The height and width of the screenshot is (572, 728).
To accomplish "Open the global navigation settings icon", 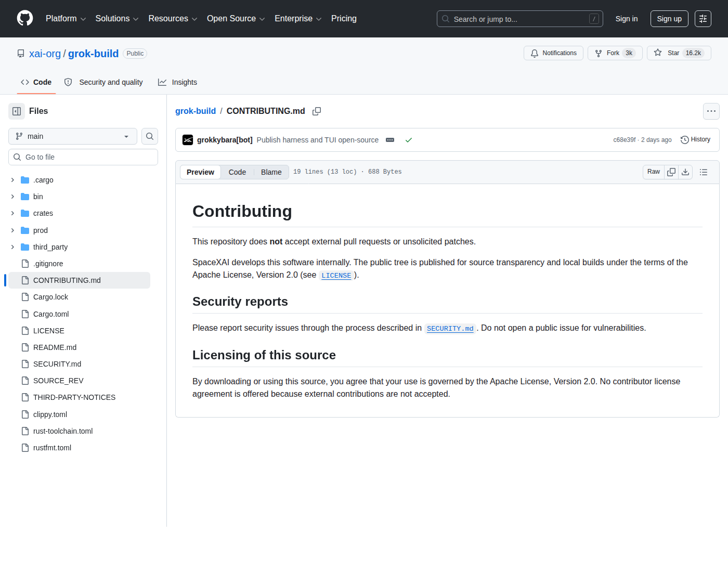I will [x=703, y=19].
